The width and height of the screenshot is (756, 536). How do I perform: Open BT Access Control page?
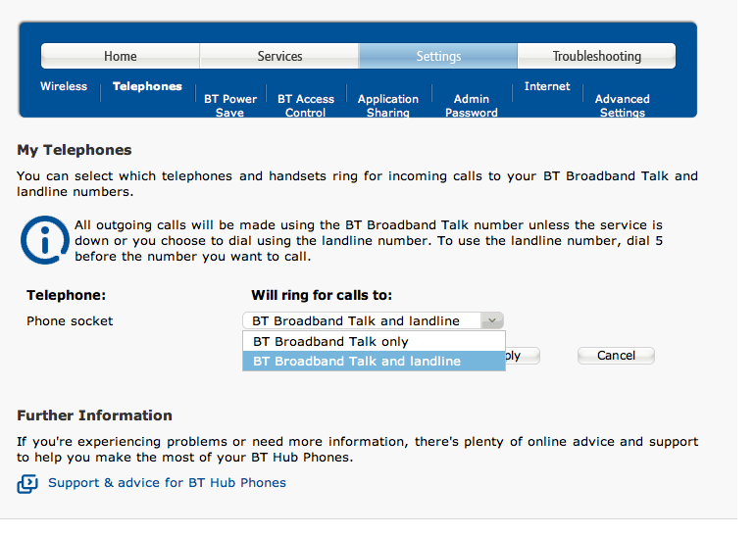click(x=306, y=105)
